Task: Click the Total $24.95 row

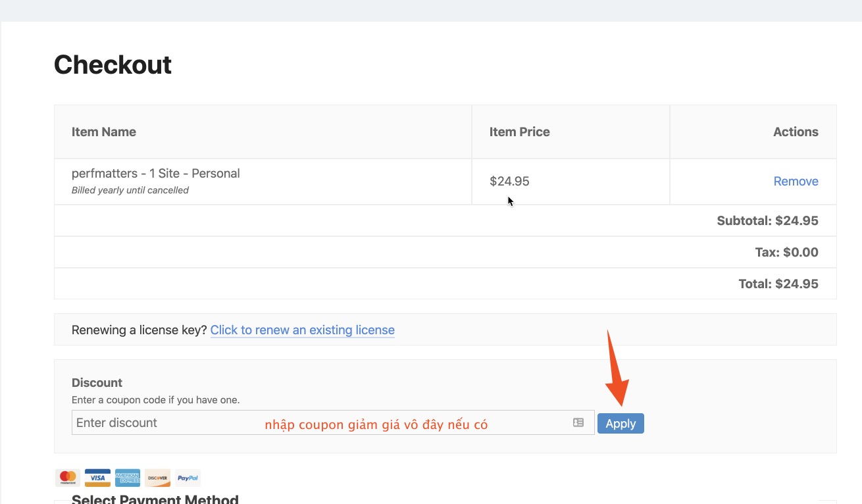Action: tap(778, 284)
